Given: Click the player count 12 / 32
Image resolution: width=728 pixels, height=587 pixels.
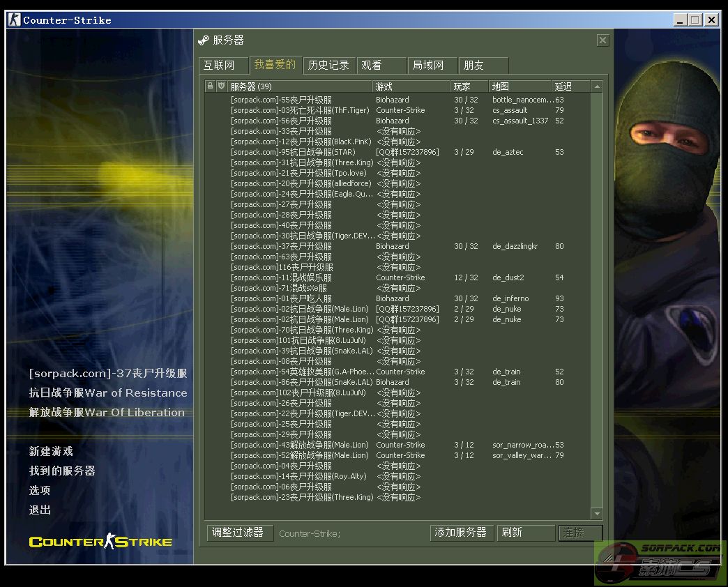Looking at the screenshot, I should [466, 277].
